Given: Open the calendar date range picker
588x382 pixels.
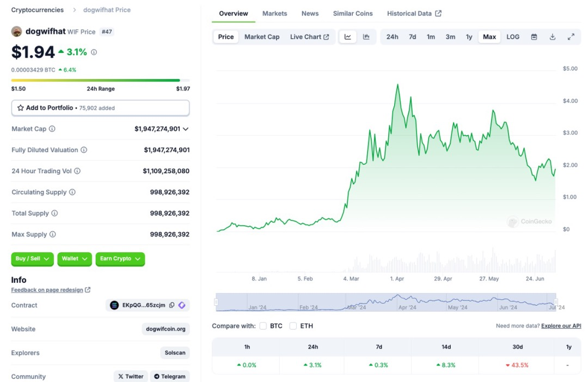Looking at the screenshot, I should click(x=534, y=37).
